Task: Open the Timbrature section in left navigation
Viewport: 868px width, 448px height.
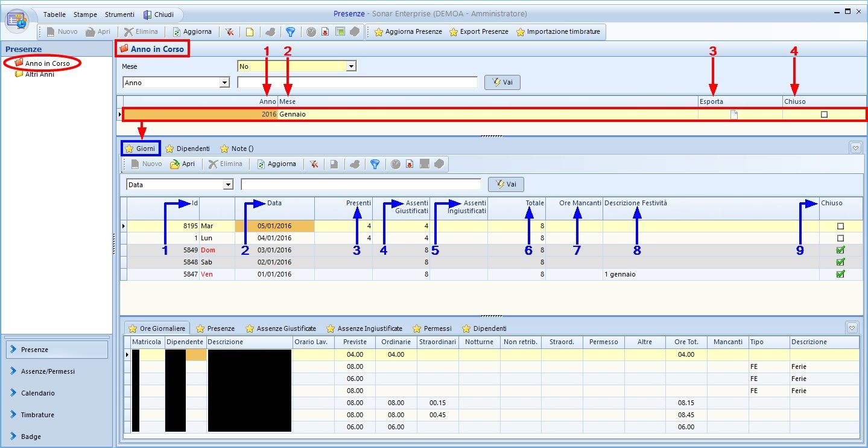Action: 37,415
